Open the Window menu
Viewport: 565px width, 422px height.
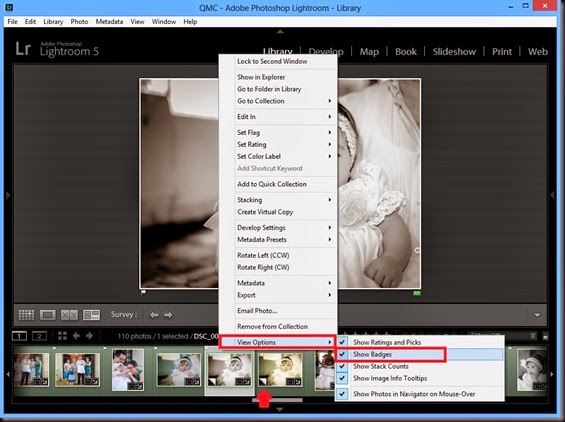coord(164,22)
